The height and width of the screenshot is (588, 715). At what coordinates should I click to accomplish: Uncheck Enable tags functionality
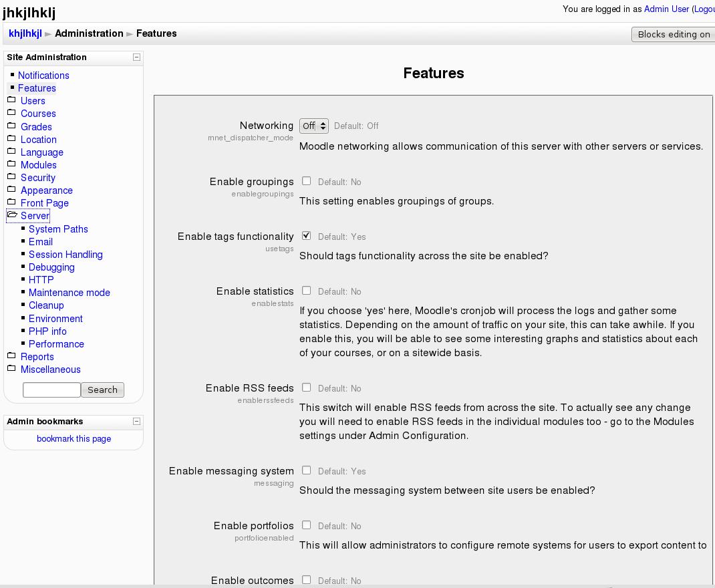point(307,236)
